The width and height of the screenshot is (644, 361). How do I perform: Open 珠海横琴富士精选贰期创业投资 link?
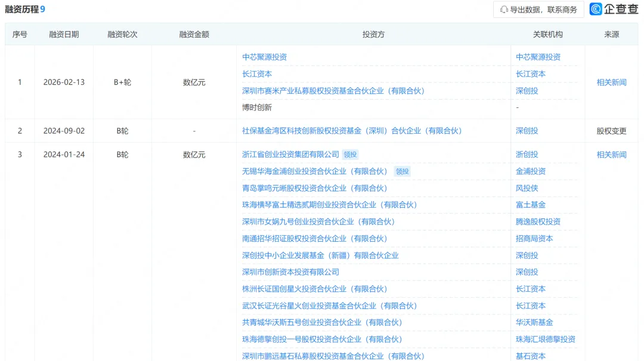tap(329, 205)
